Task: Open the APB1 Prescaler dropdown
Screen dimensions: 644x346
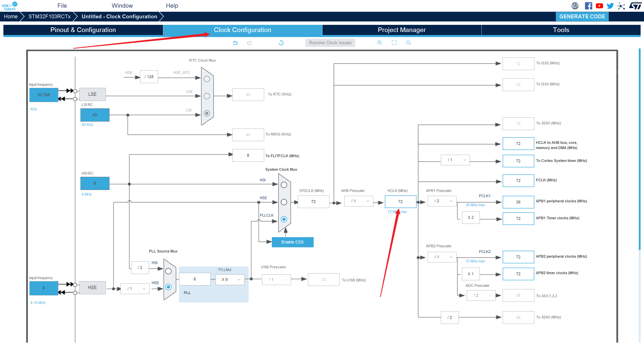Action: pos(442,201)
